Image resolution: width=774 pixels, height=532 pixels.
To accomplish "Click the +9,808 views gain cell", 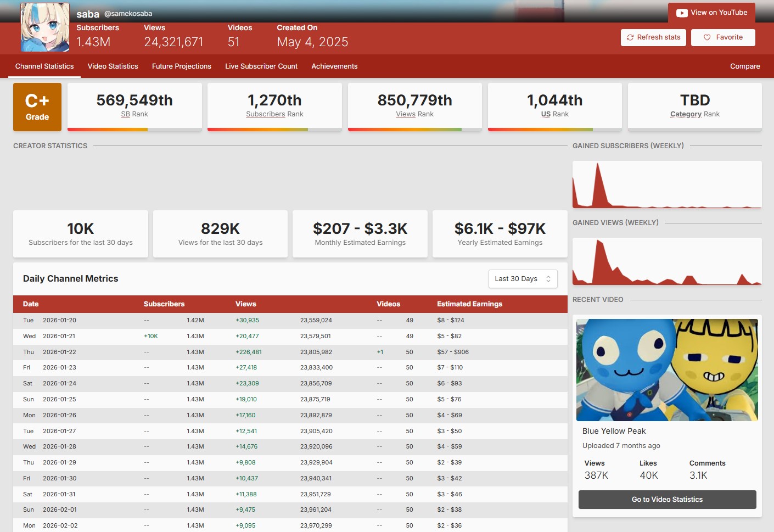I will click(x=245, y=463).
